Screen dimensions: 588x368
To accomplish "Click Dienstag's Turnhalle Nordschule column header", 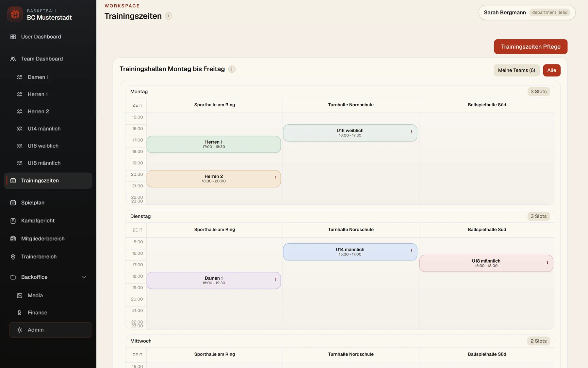I will 351,230.
